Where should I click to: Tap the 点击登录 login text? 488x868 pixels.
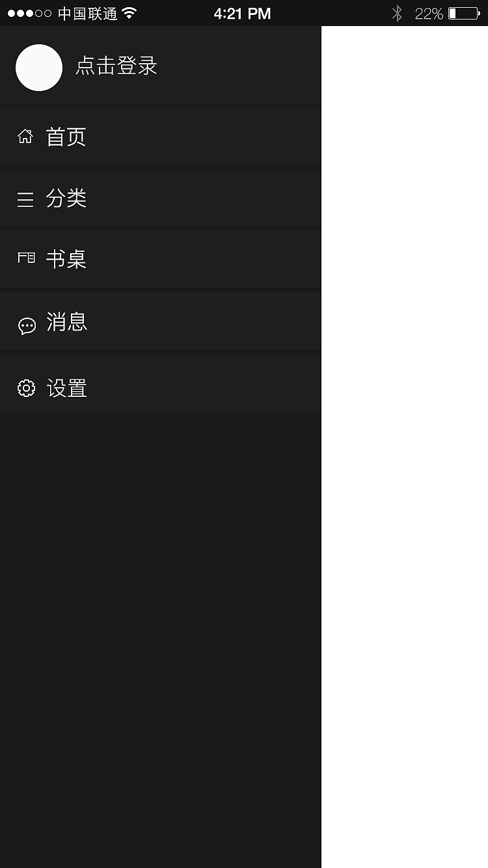(x=116, y=66)
